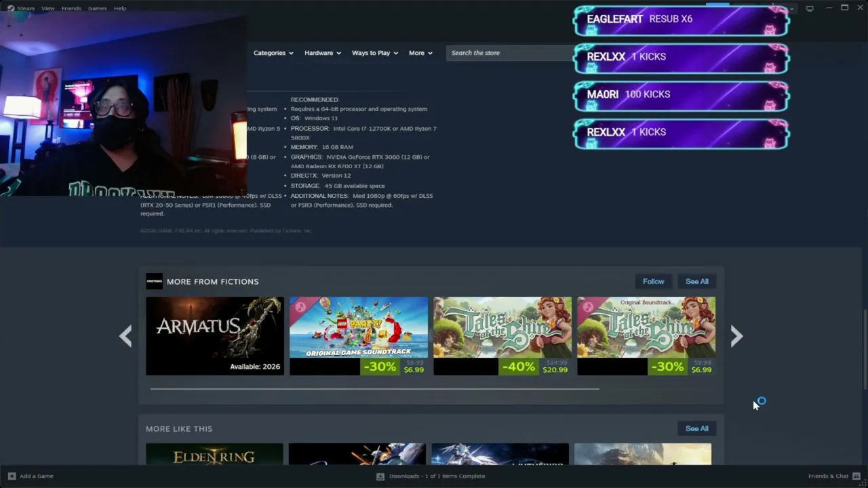Expand the Ways to Play dropdown
Viewport: 868px width, 488px height.
(374, 53)
